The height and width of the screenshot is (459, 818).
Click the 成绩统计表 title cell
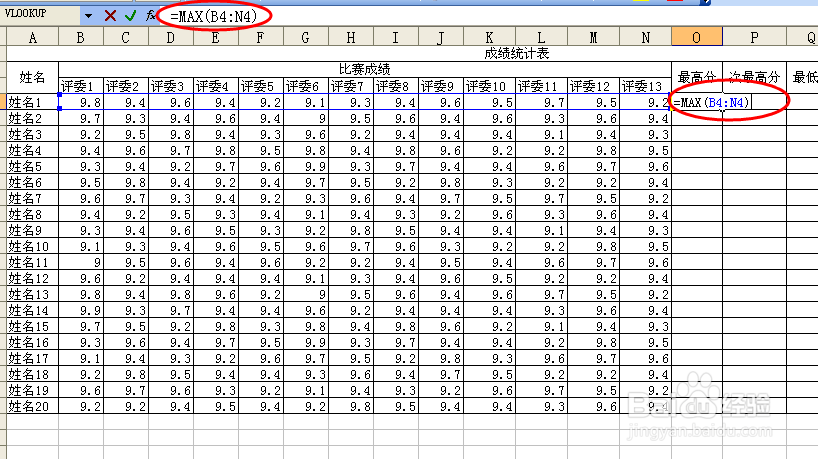[x=516, y=53]
